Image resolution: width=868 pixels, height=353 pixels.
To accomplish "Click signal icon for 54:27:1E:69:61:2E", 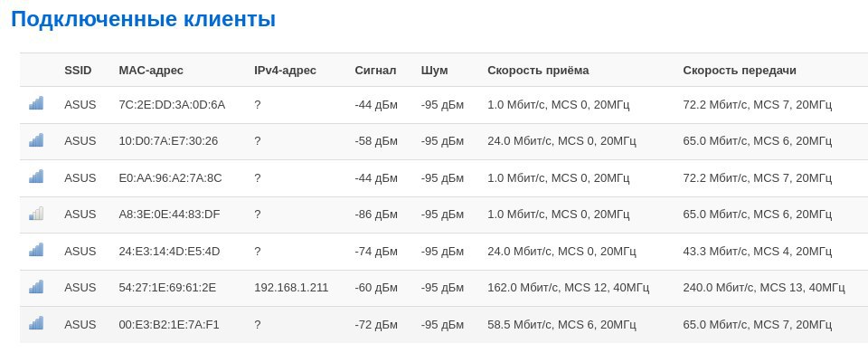I will (36, 287).
